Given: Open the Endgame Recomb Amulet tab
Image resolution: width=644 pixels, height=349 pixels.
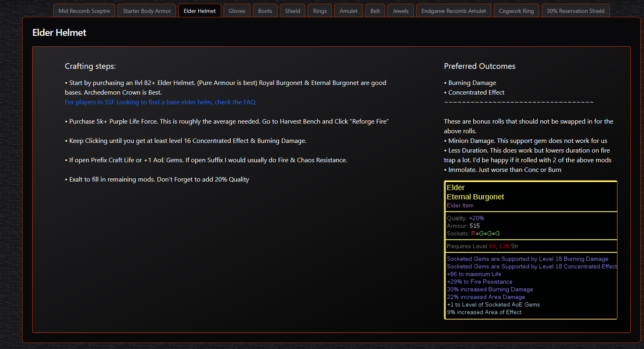Looking at the screenshot, I should coord(454,11).
